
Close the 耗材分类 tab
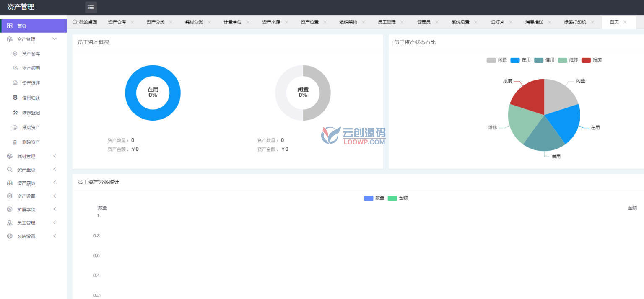[209, 22]
